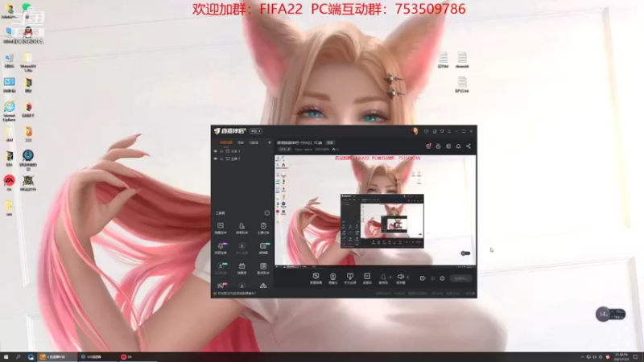Select the QQ penguin desktop shortcut
The width and height of the screenshot is (644, 362).
coord(27,35)
